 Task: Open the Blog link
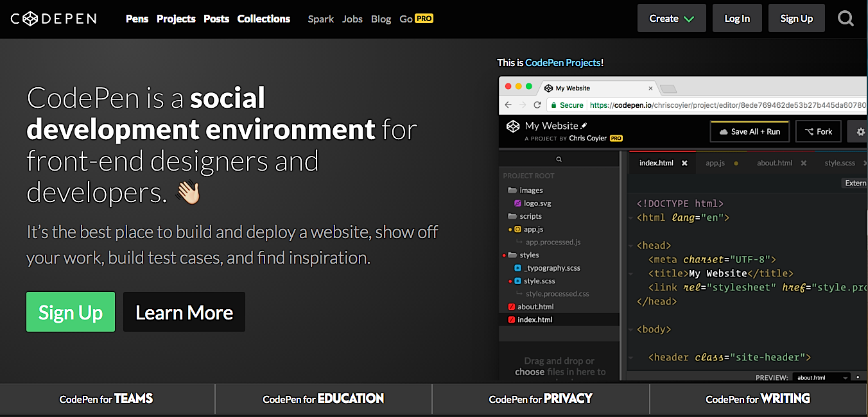click(381, 19)
